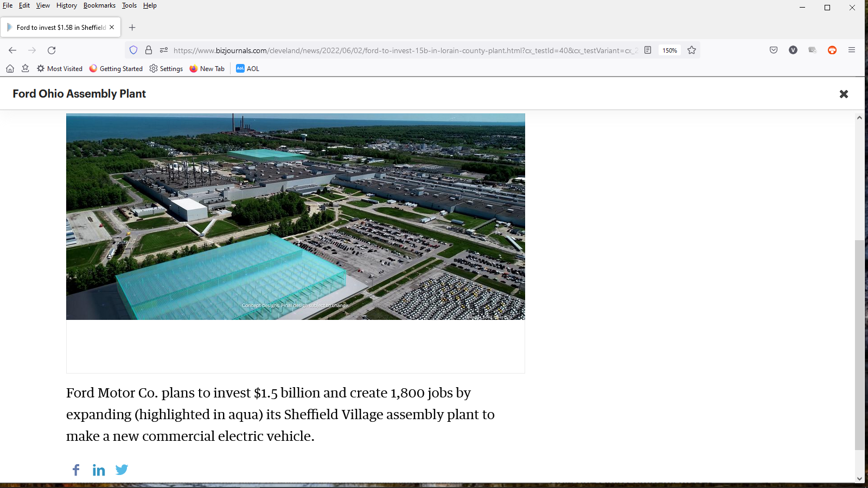This screenshot has height=488, width=868.
Task: Click the URL address field
Action: tap(405, 50)
